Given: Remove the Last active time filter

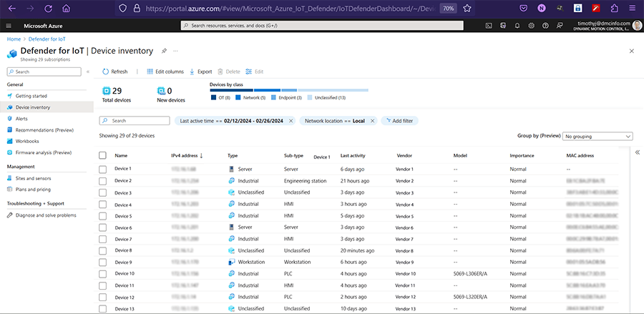Looking at the screenshot, I should [291, 121].
